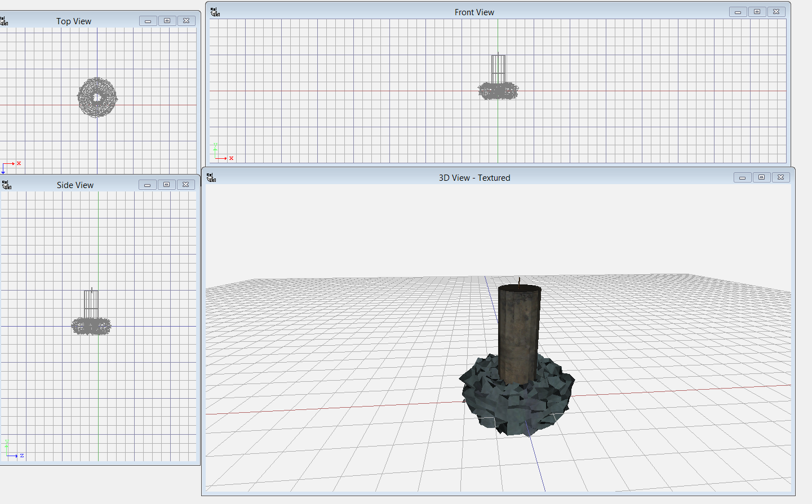
Task: Open the Front View window system icon
Action: 215,12
